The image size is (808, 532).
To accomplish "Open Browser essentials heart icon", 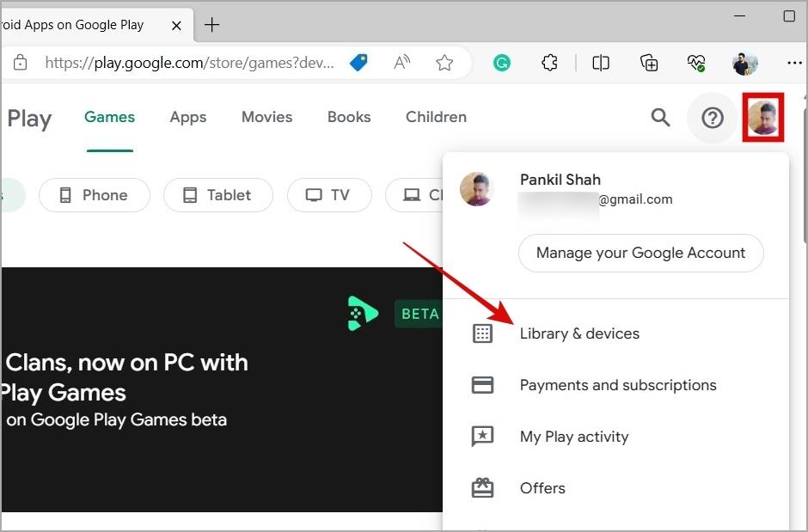I will click(696, 63).
